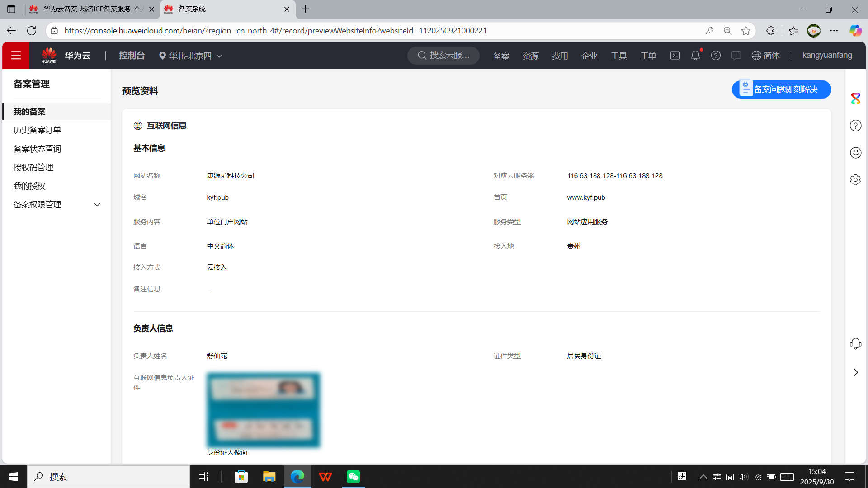Click the 费用 link in top navigation
This screenshot has width=868, height=488.
(x=560, y=56)
